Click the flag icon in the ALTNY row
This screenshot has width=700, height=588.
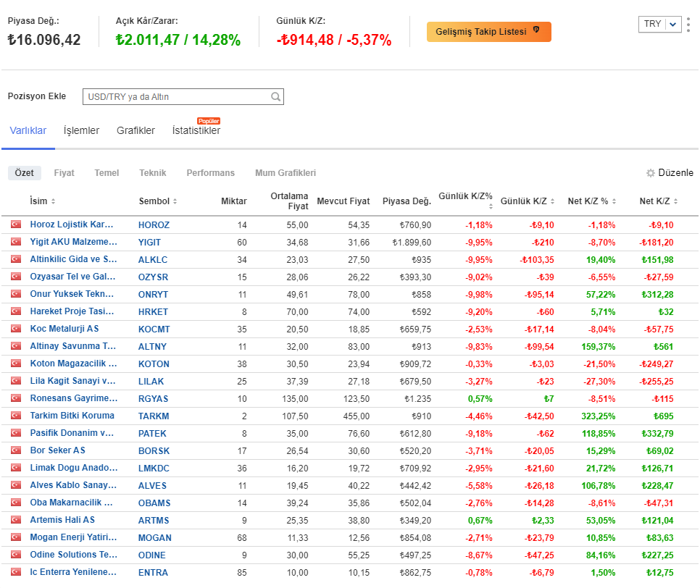point(16,346)
